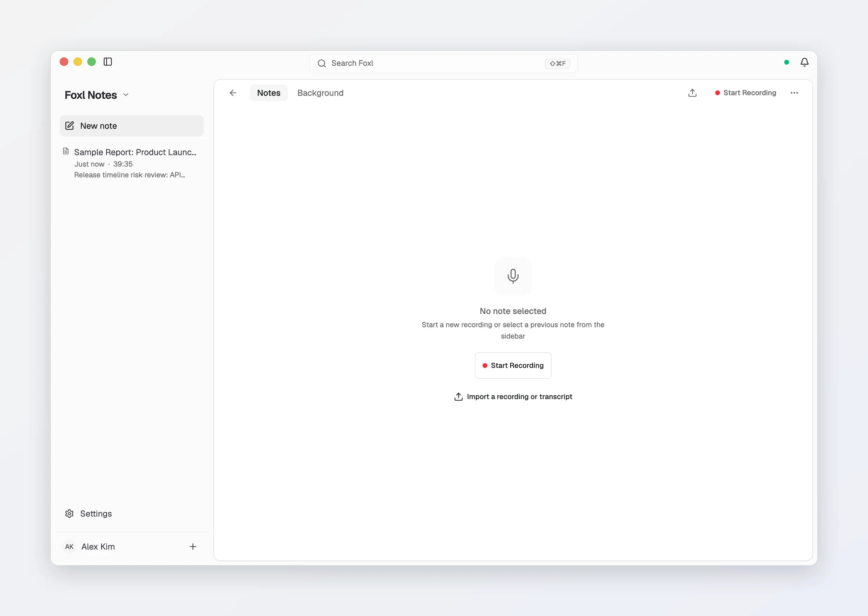This screenshot has height=616, width=868.
Task: Focus the Search Foxl field
Action: pyautogui.click(x=443, y=63)
